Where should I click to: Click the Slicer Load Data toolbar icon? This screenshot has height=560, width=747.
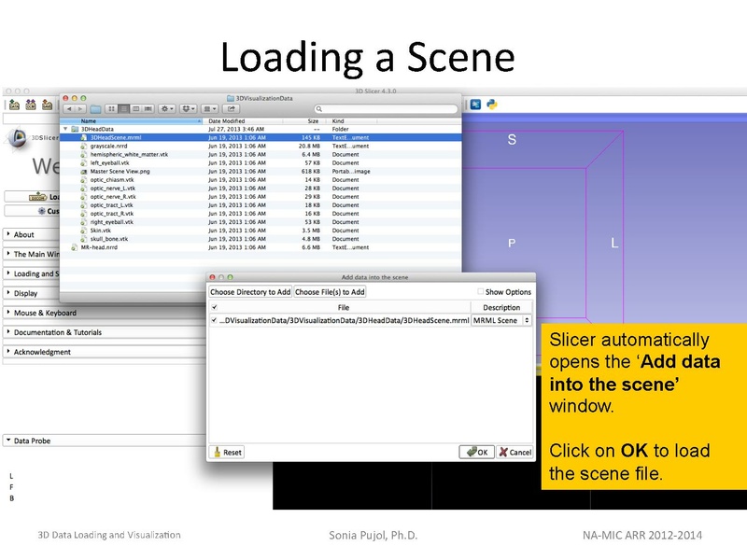tap(14, 105)
